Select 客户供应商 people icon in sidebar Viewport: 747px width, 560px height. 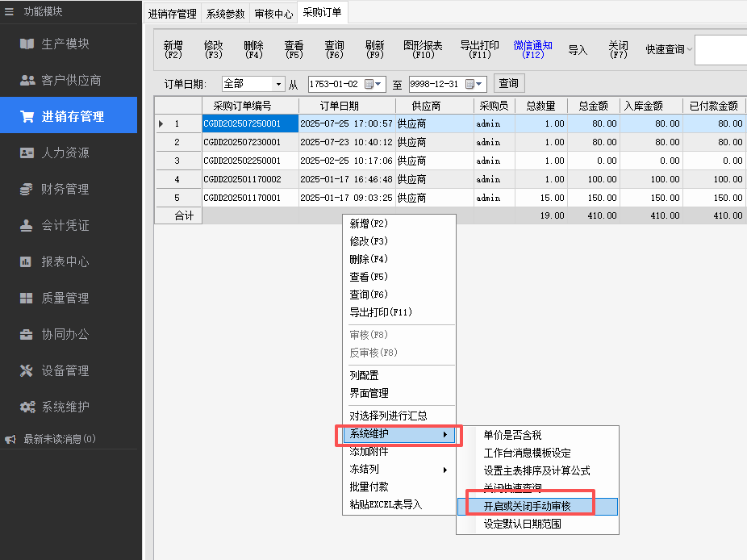pos(27,80)
